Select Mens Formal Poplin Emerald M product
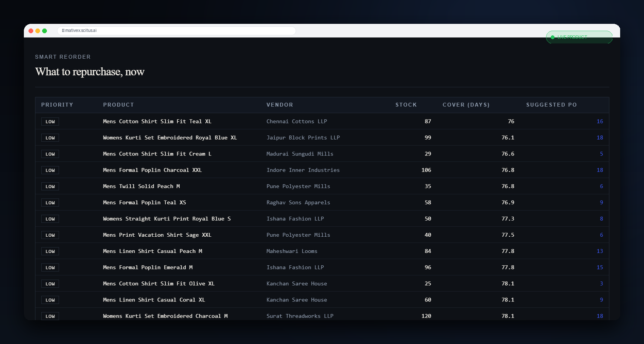This screenshot has width=644, height=344. [x=148, y=267]
